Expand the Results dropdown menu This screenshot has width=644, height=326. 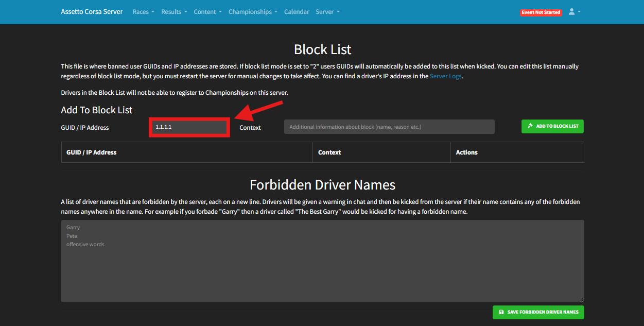174,12
